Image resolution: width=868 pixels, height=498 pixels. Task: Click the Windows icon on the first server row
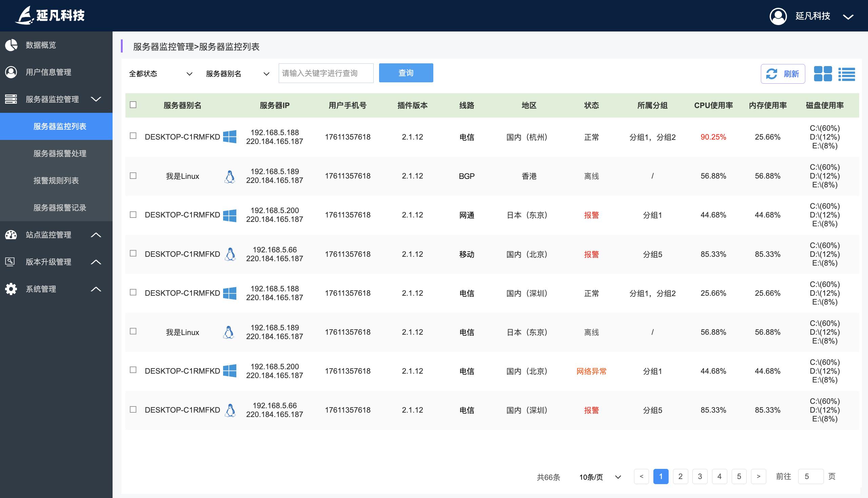(231, 137)
